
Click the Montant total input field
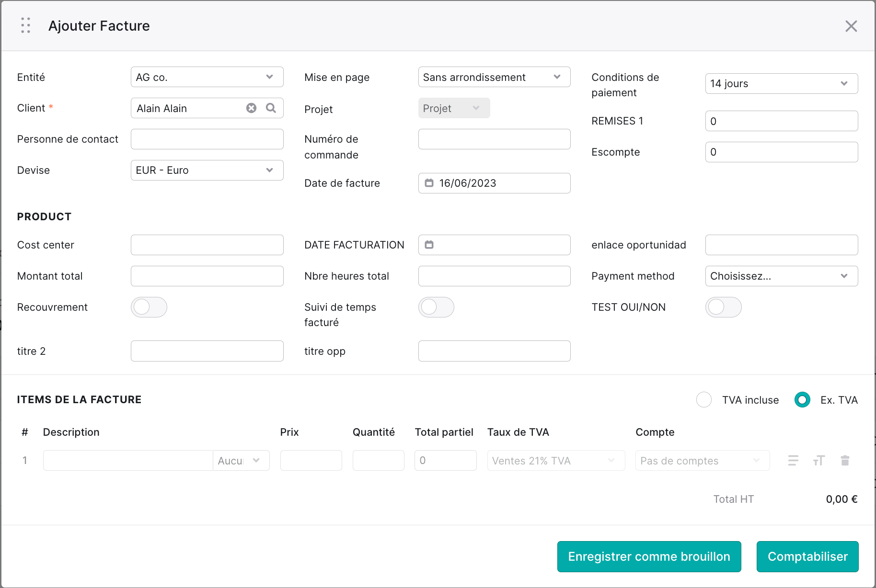point(207,276)
